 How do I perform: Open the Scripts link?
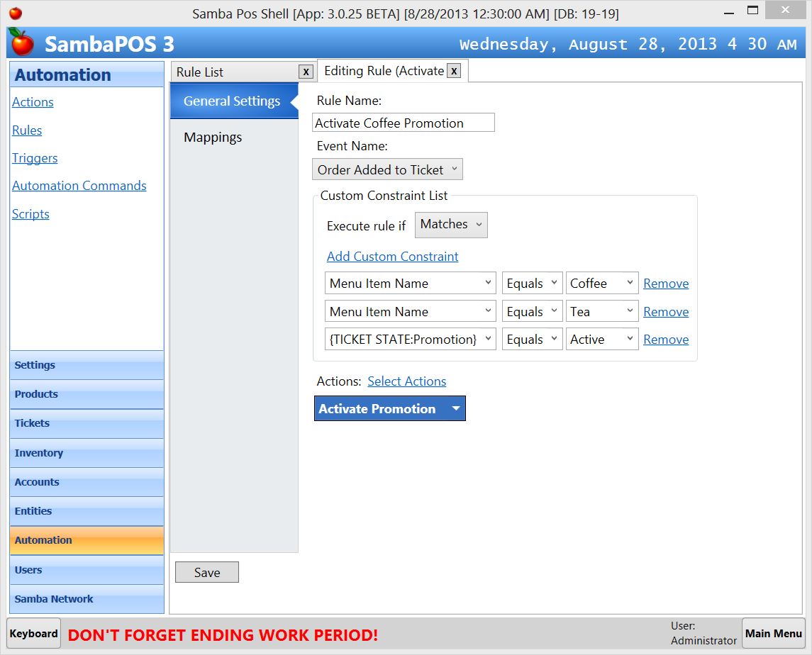click(x=30, y=214)
